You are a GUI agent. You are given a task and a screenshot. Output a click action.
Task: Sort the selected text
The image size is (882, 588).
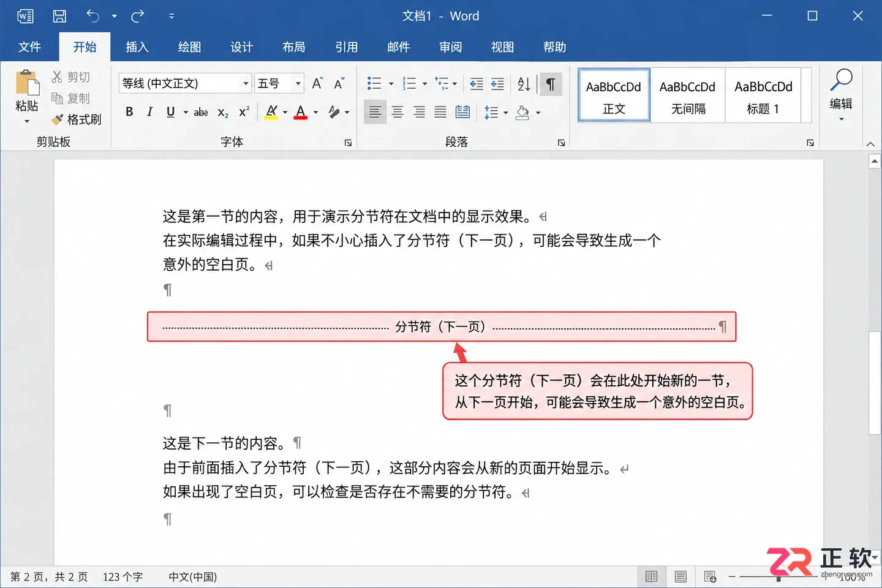(x=524, y=84)
